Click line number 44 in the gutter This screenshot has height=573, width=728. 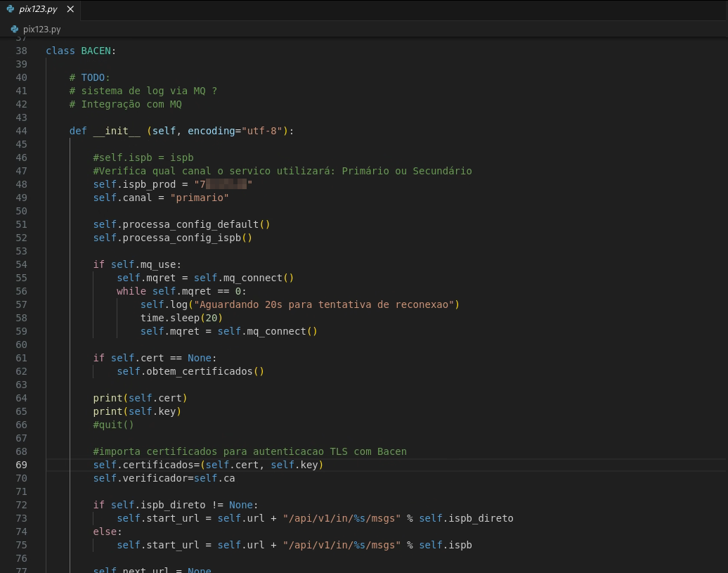point(21,131)
